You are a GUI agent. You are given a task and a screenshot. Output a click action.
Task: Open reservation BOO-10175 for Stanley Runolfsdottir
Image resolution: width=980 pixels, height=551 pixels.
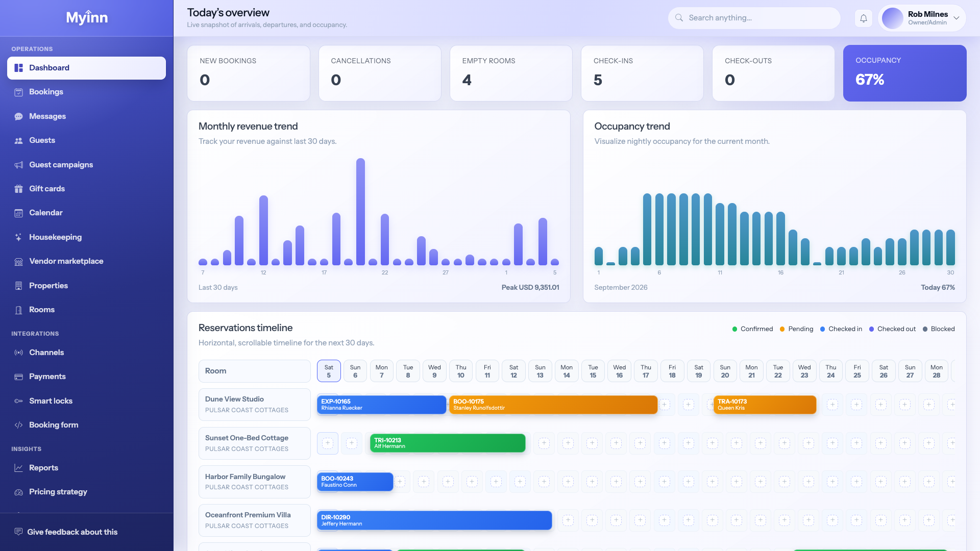(x=553, y=405)
